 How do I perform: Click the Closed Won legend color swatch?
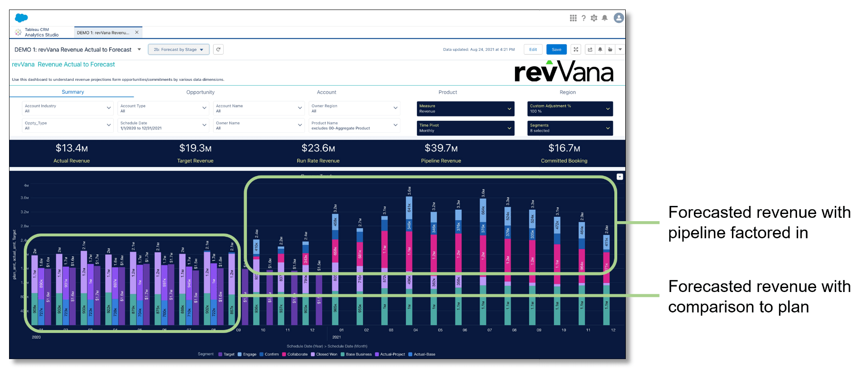tap(313, 354)
